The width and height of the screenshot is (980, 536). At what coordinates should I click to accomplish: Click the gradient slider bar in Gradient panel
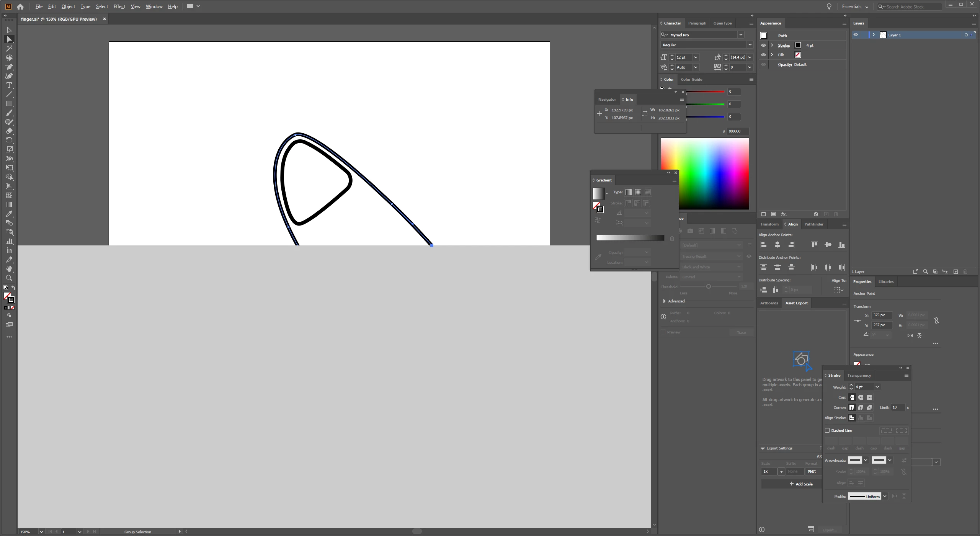coord(630,238)
